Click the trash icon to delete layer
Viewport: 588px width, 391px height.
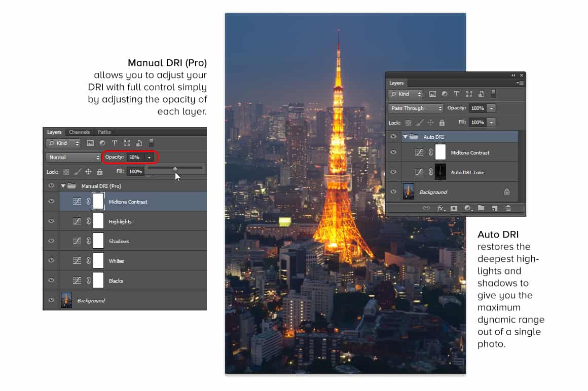(x=508, y=208)
